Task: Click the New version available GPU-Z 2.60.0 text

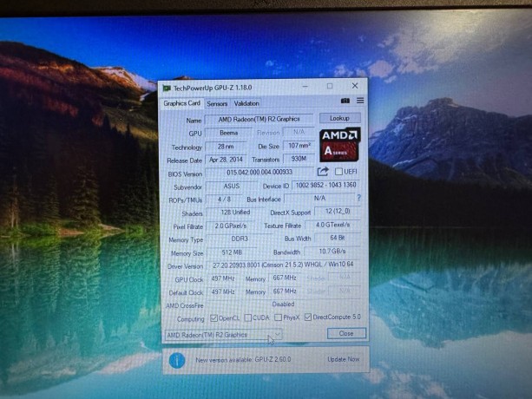Action: coord(243,360)
